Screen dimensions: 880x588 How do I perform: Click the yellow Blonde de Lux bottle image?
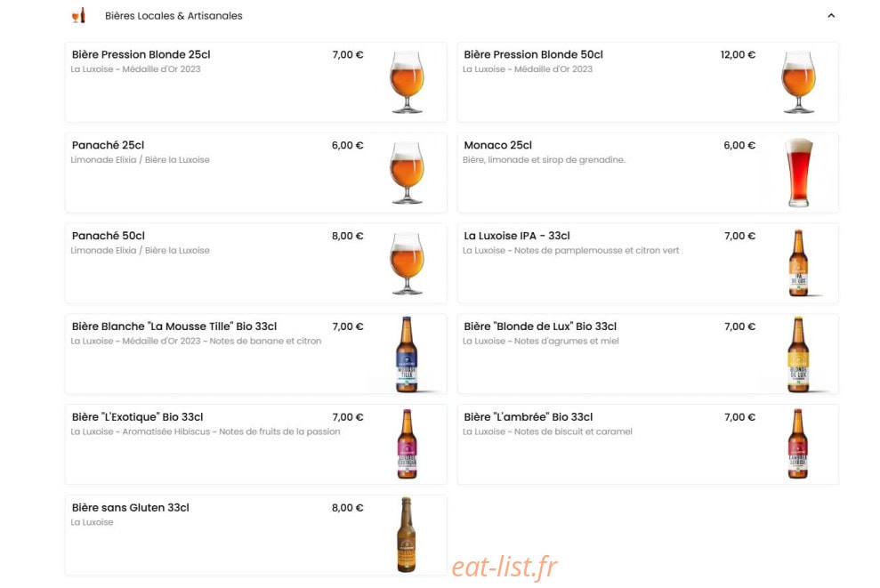tap(799, 353)
